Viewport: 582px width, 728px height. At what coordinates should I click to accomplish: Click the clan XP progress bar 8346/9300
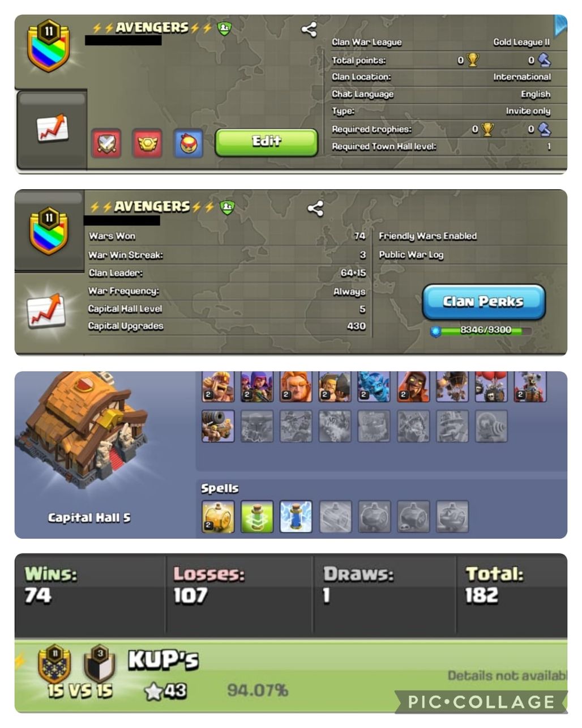click(x=482, y=330)
